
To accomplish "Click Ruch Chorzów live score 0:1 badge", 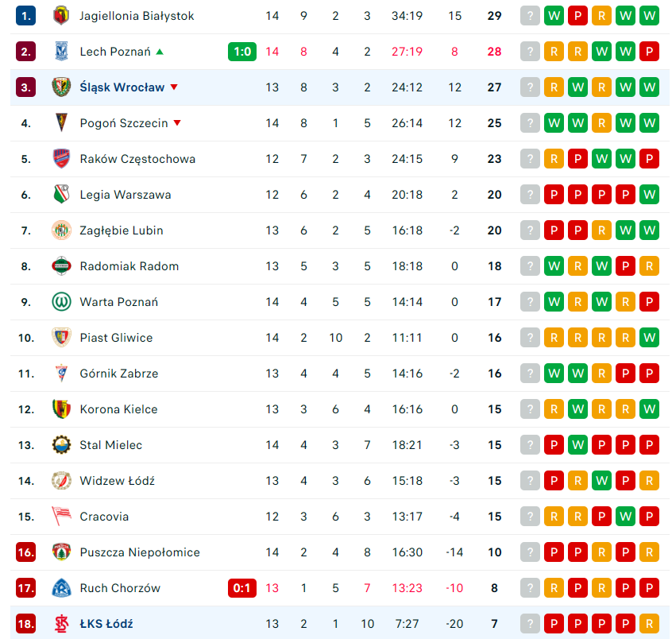I will coord(241,588).
